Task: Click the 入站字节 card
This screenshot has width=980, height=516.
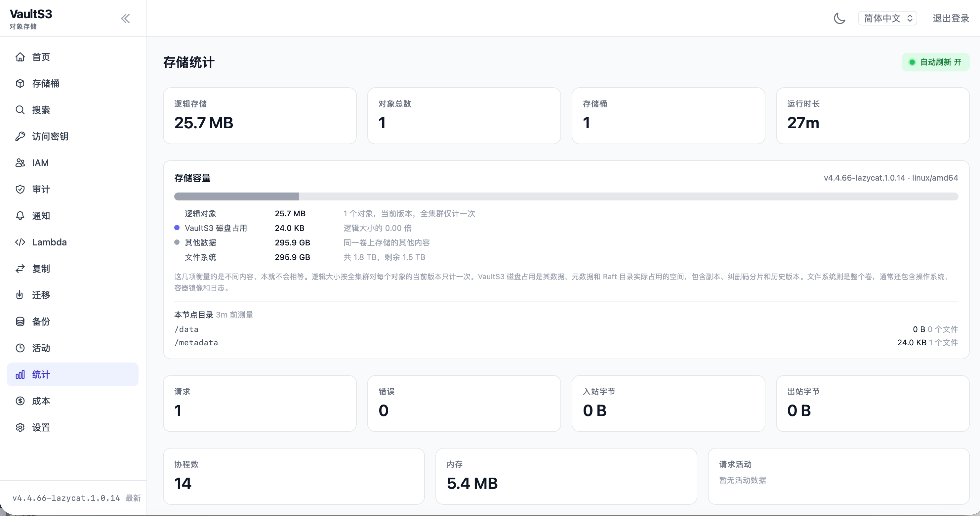Action: [669, 403]
